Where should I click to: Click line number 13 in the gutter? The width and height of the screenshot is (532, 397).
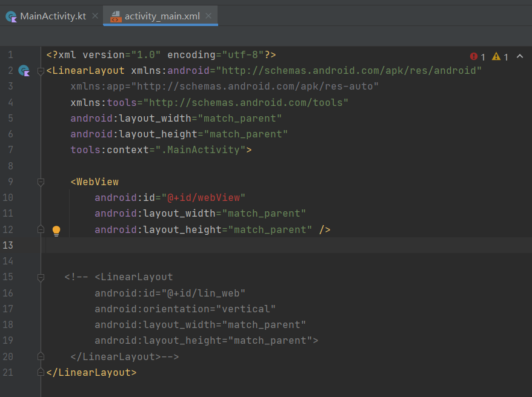click(8, 245)
